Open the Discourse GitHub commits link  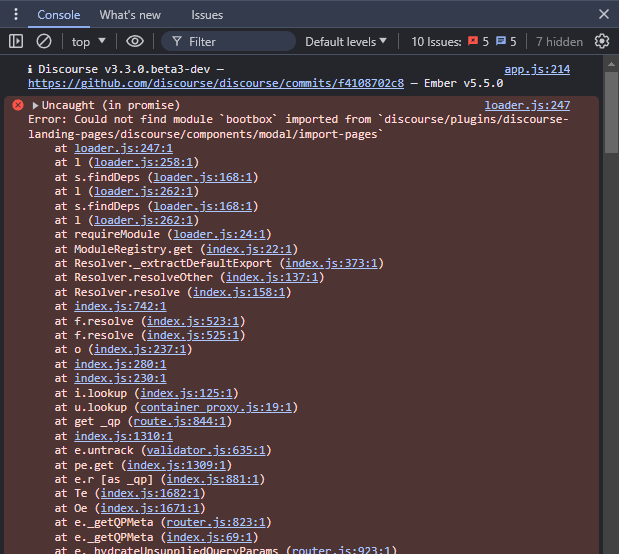(x=216, y=83)
